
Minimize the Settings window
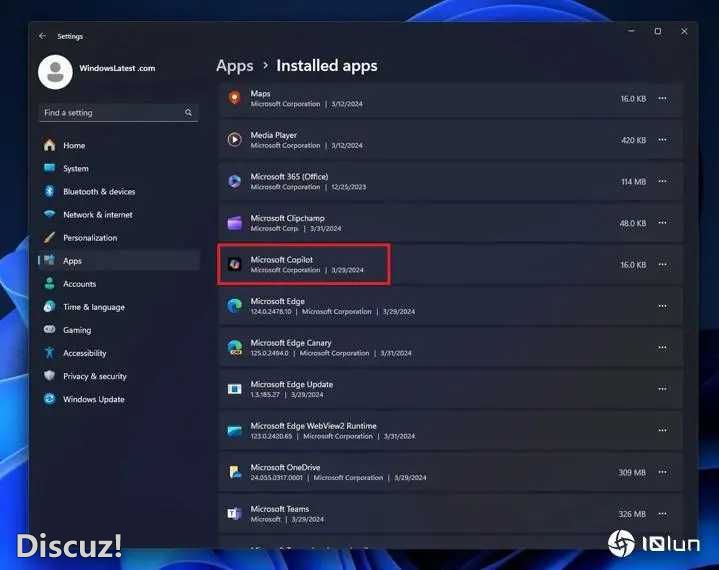coord(631,31)
